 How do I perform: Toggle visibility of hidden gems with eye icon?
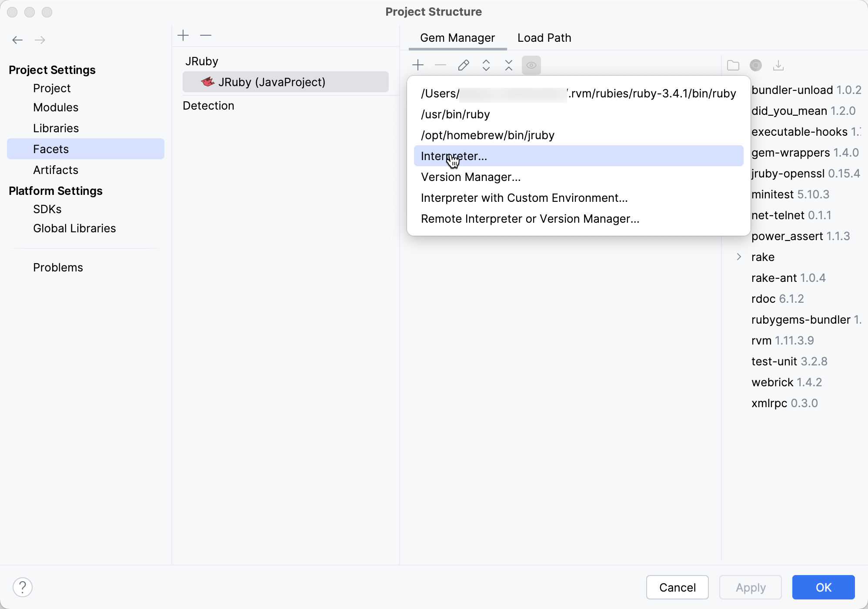pyautogui.click(x=531, y=65)
